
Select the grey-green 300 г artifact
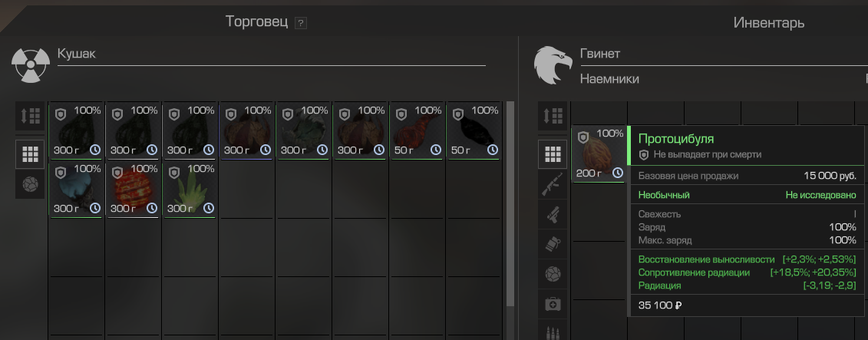click(303, 131)
